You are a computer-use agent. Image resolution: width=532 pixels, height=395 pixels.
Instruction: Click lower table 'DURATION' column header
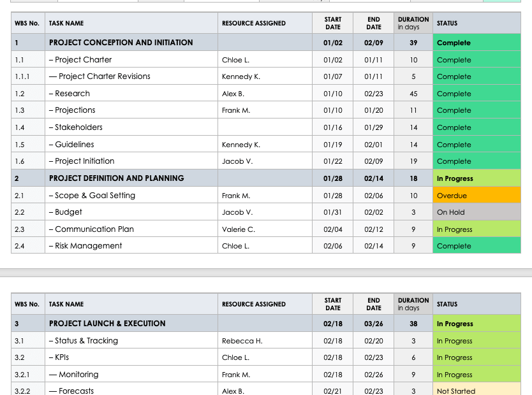point(413,304)
